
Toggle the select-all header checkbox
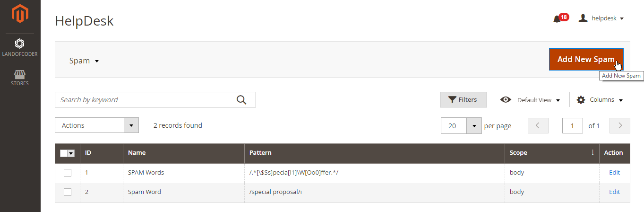(x=64, y=153)
